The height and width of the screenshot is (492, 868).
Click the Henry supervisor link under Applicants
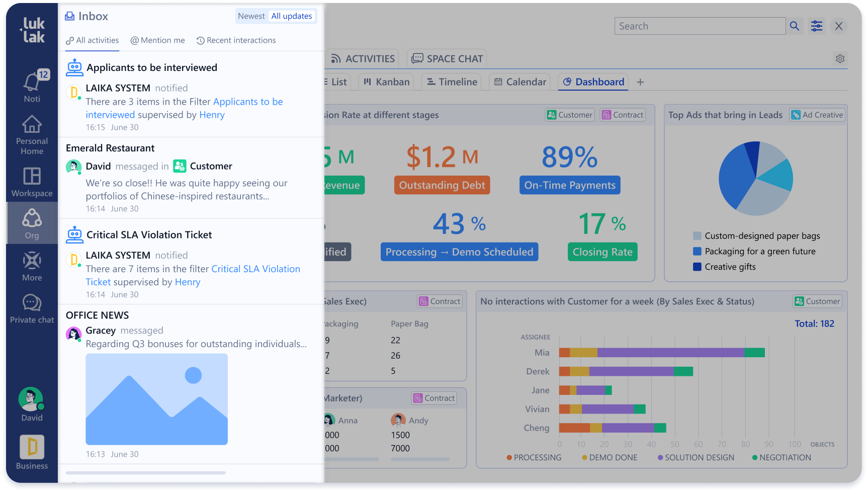(x=212, y=115)
